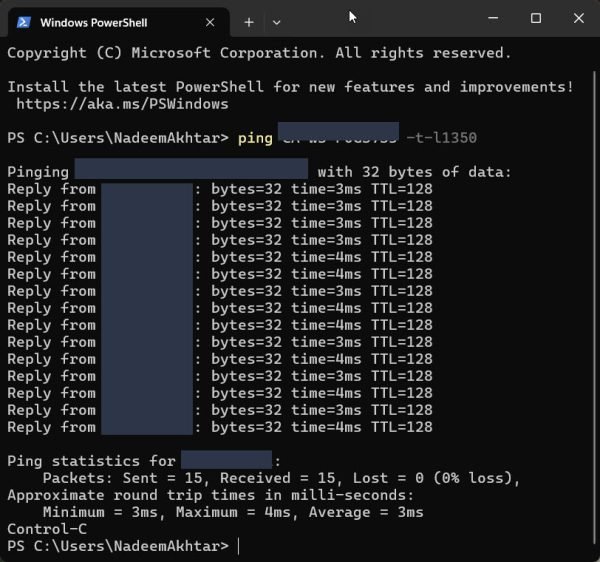
Task: Click the first 'Reply from' line
Action: [x=220, y=189]
